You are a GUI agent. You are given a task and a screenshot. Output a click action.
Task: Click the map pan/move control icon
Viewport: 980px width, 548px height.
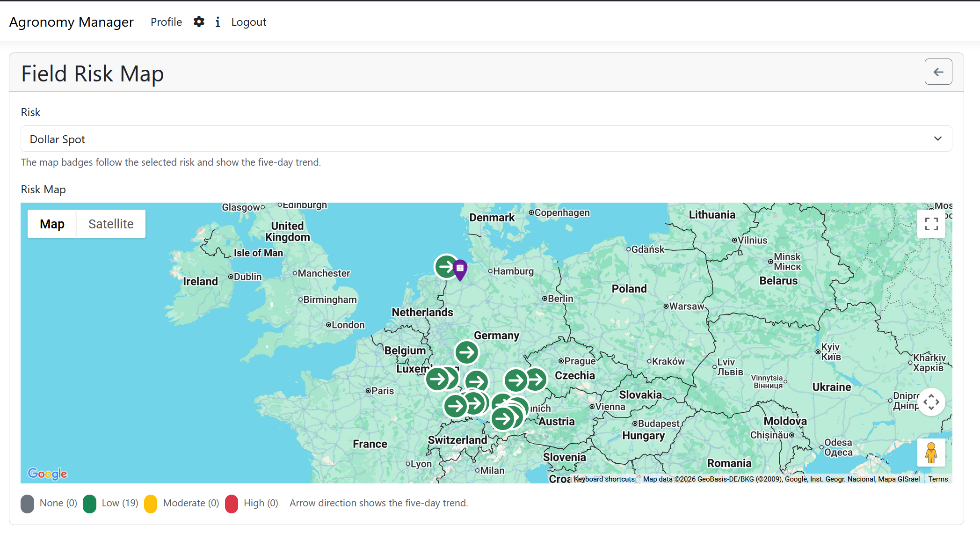931,402
